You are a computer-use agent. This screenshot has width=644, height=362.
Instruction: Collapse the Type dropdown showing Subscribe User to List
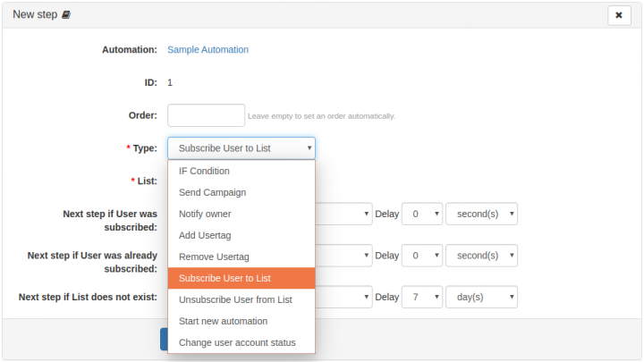[241, 148]
